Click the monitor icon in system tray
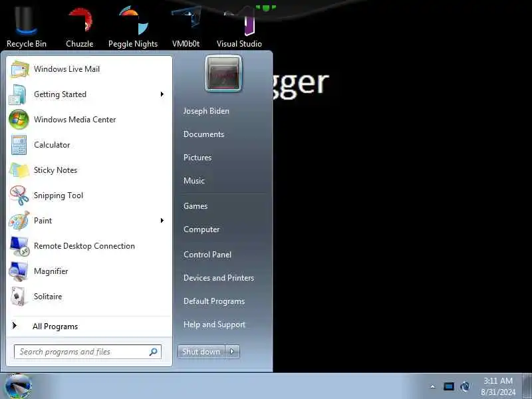 pyautogui.click(x=448, y=386)
